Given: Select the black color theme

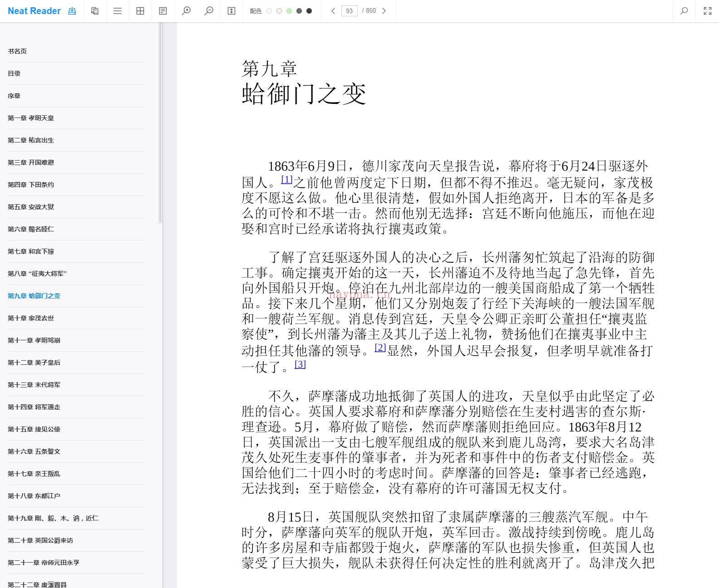Looking at the screenshot, I should (309, 11).
